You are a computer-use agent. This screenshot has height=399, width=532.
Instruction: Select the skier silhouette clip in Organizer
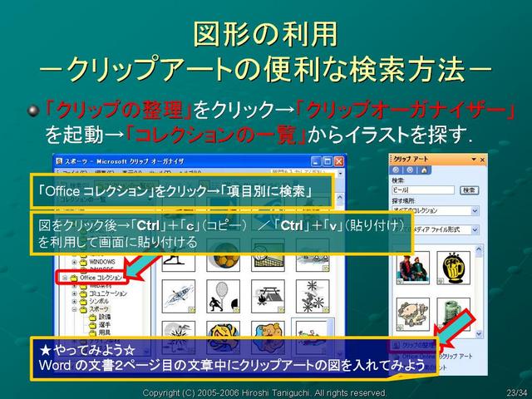pos(179,263)
